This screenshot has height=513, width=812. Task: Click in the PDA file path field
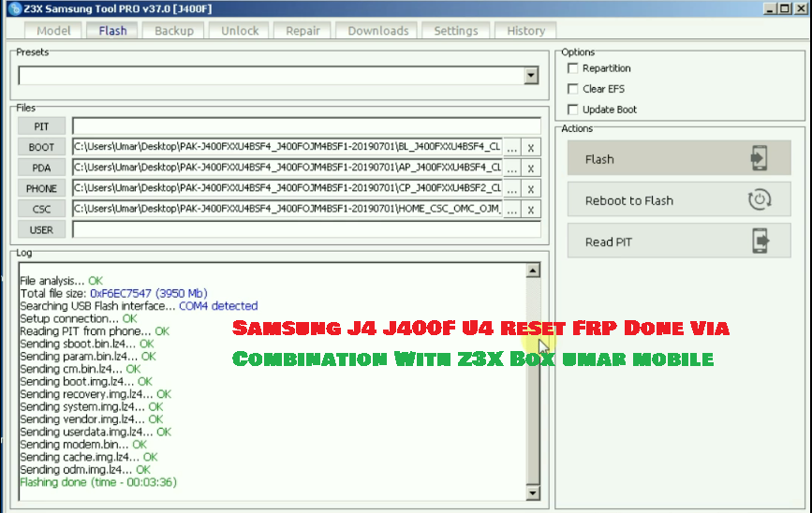pyautogui.click(x=288, y=168)
